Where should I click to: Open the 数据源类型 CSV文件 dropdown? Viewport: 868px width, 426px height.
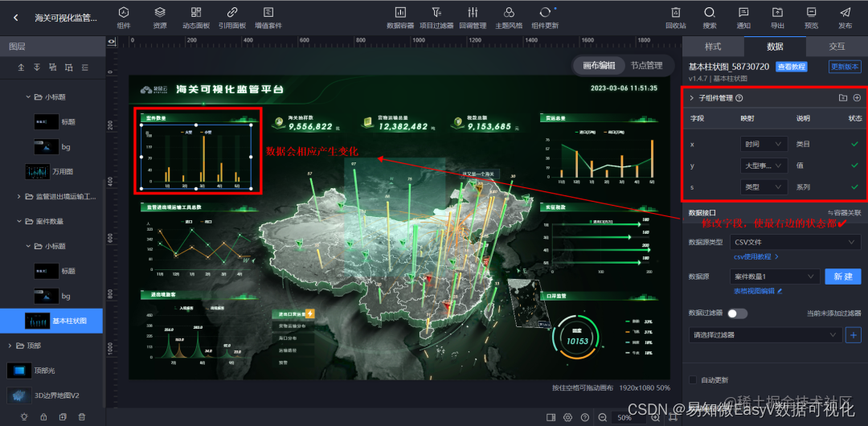pos(795,242)
